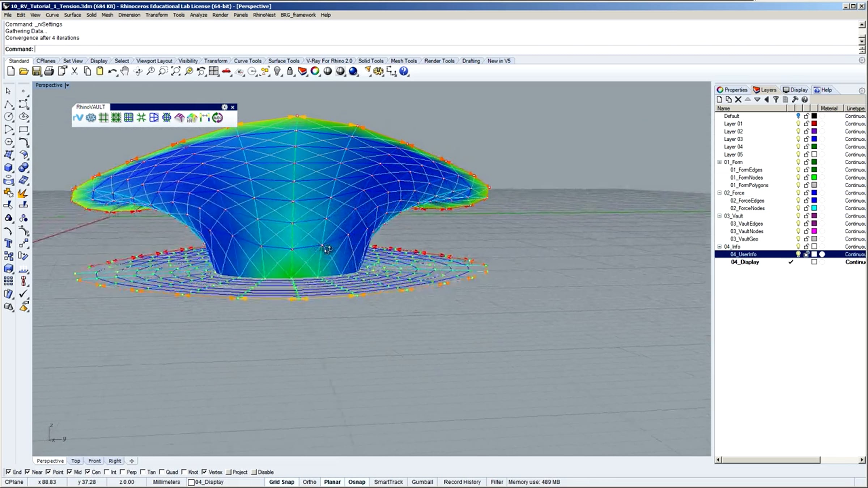This screenshot has height=488, width=868.
Task: Collapse the 04_Info layer group
Action: (x=719, y=247)
